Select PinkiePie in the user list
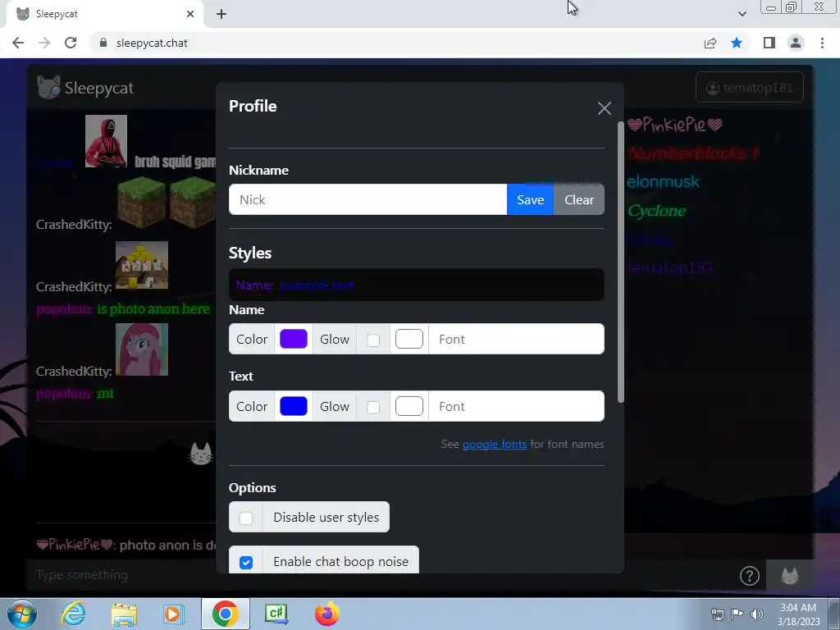Viewport: 840px width, 630px height. 675,125
